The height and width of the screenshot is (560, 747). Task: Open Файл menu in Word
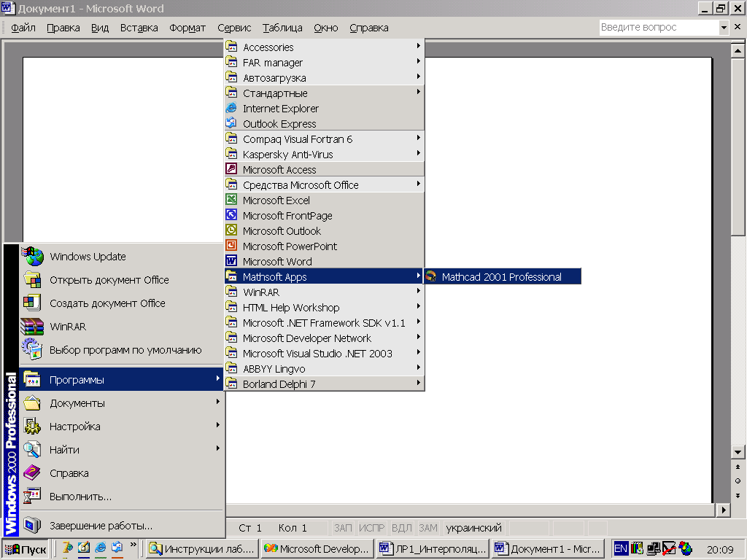23,28
